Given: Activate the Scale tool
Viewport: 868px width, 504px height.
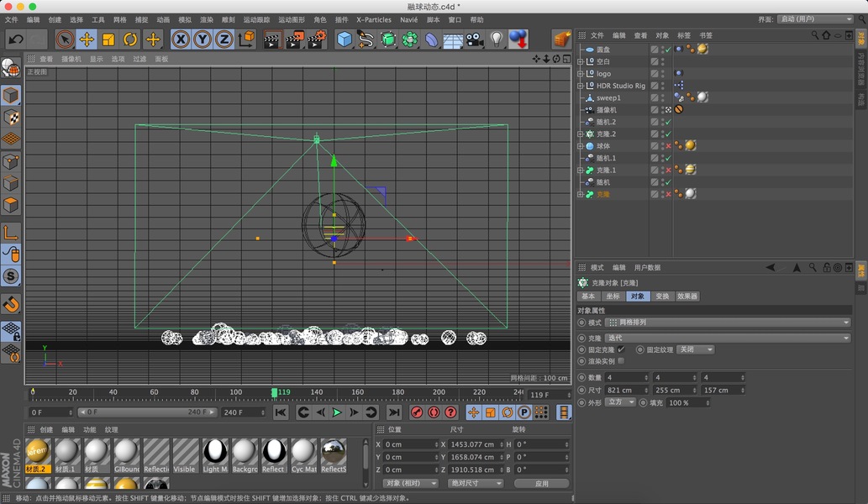Looking at the screenshot, I should (108, 39).
